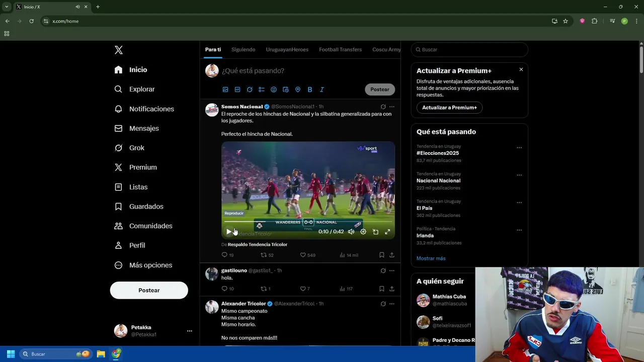Click the X logo in sidebar
This screenshot has height=362, width=644.
coord(118,50)
